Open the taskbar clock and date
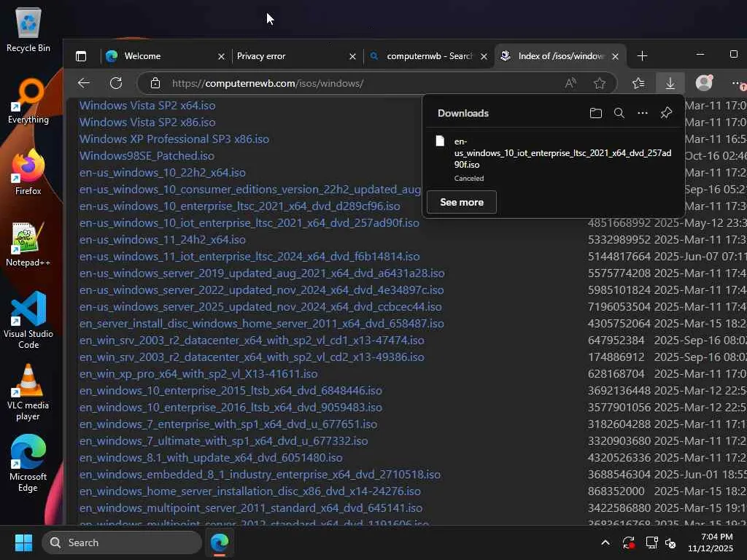 tap(711, 542)
